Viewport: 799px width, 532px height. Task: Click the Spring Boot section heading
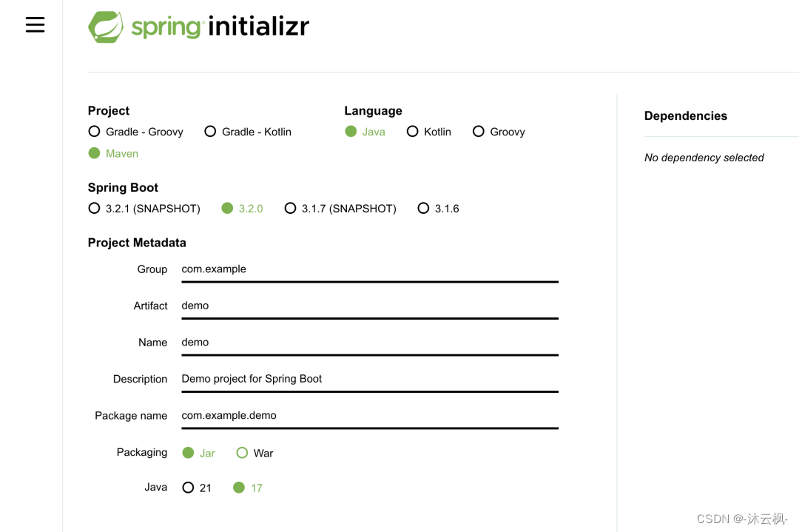coord(123,187)
